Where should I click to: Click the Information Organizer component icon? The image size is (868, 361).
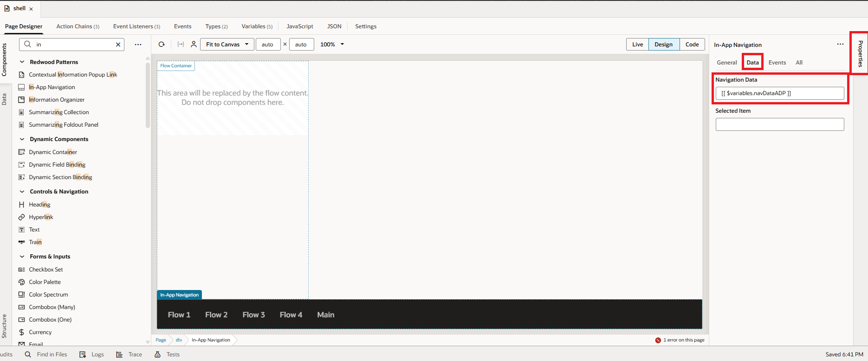point(21,100)
